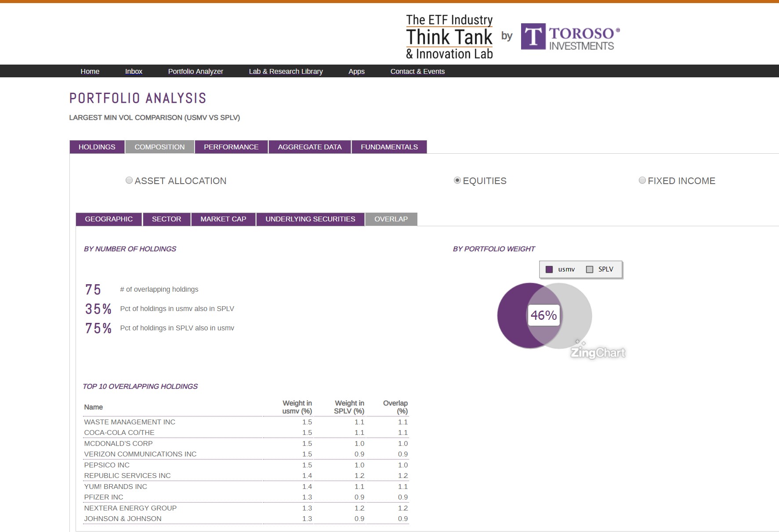
Task: Click the purple usmv circle in Venn chart
Action: pos(512,315)
